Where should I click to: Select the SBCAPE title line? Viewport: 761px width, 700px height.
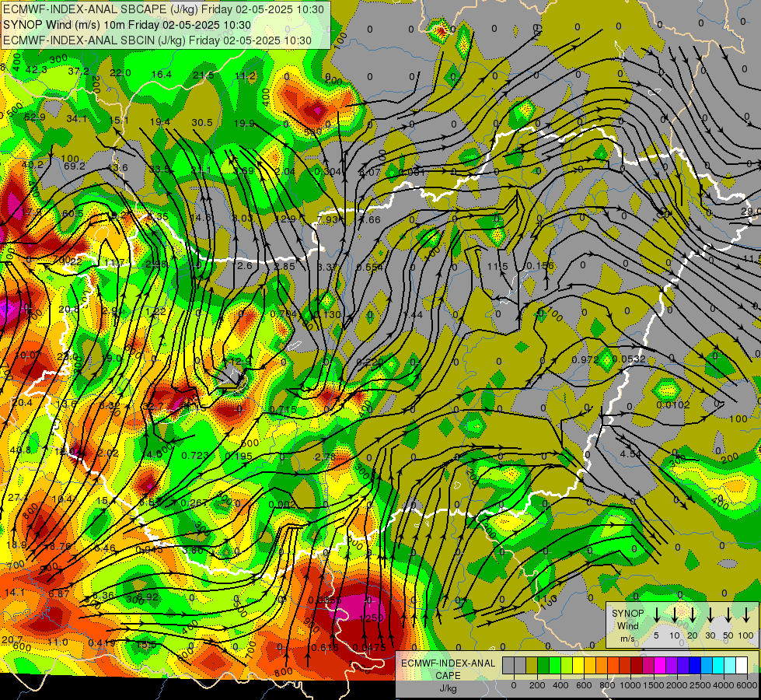pos(163,9)
